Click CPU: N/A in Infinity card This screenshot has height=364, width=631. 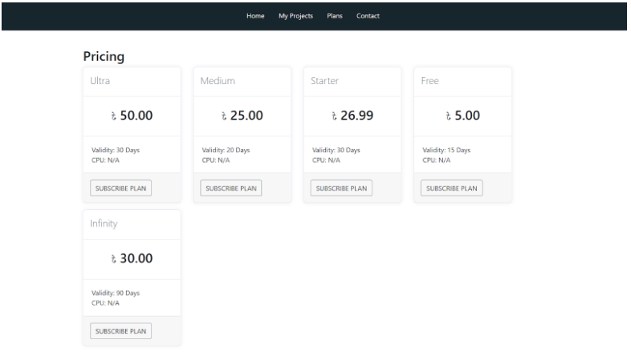tap(105, 303)
